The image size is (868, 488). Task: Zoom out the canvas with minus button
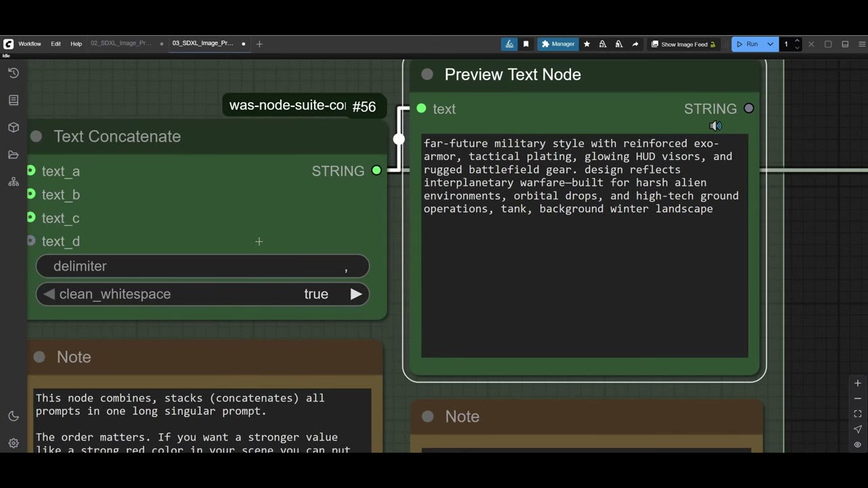coord(858,399)
